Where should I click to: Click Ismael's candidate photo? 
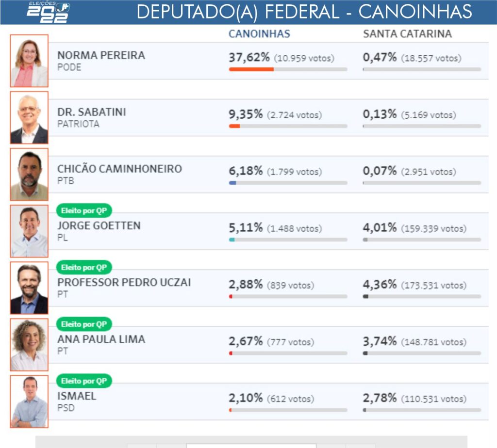click(29, 401)
